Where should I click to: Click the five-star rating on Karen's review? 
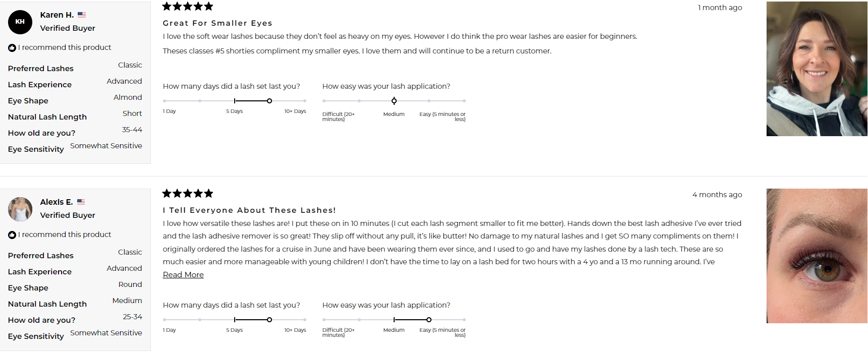(188, 7)
